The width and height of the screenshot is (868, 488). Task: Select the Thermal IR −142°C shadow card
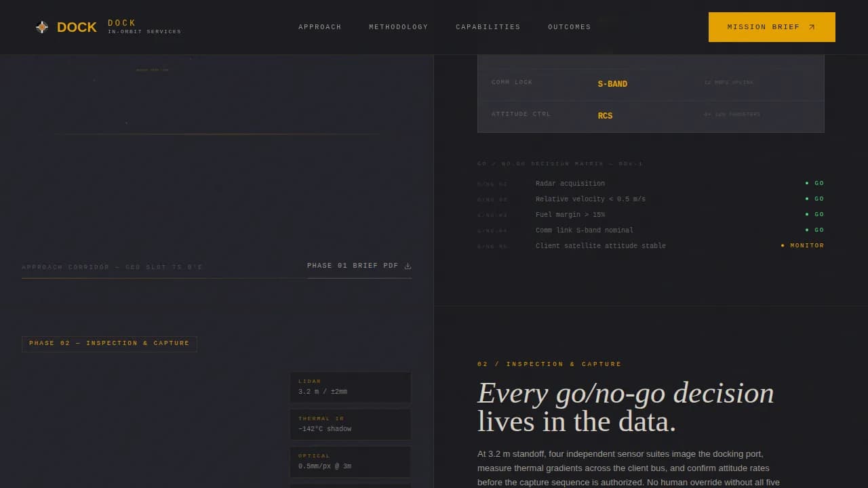(351, 424)
